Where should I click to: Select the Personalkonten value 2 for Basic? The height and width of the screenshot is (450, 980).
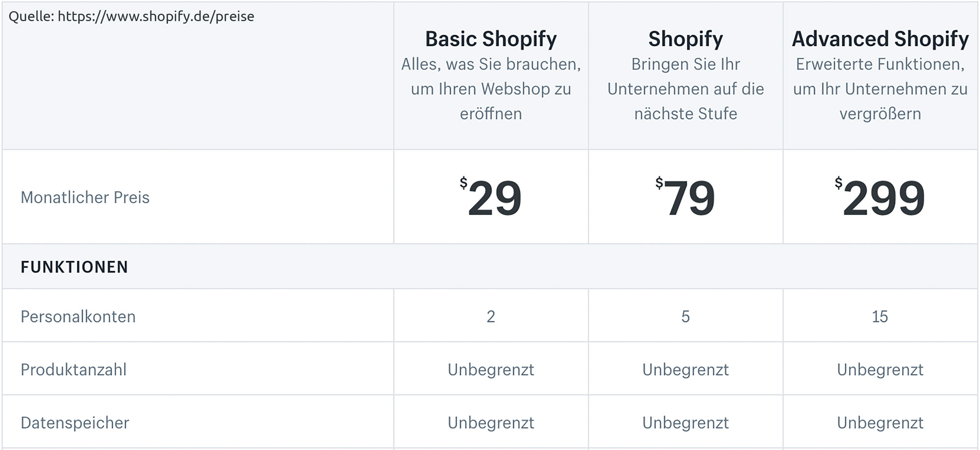(490, 317)
